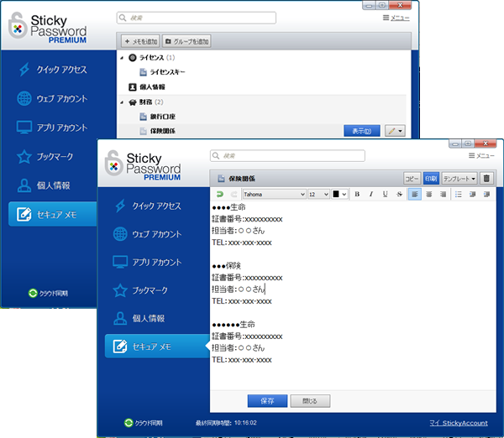Click セキュア メモ note icon in back window
Screen dimensions: 504x438
click(24, 215)
